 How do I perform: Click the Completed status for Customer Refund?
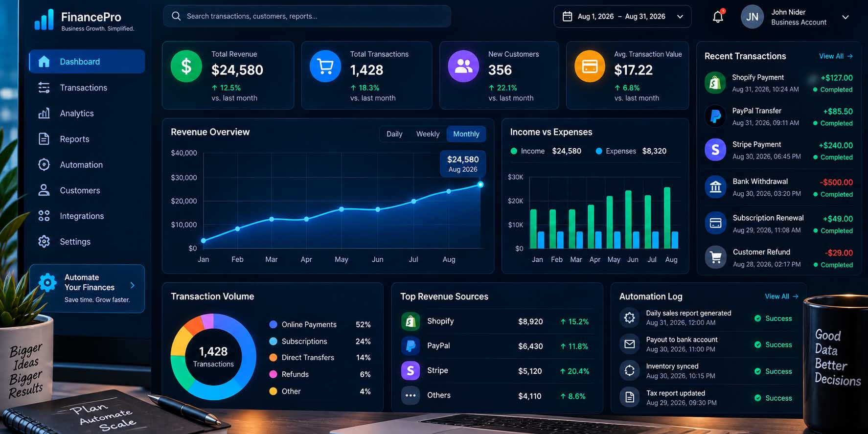(833, 265)
